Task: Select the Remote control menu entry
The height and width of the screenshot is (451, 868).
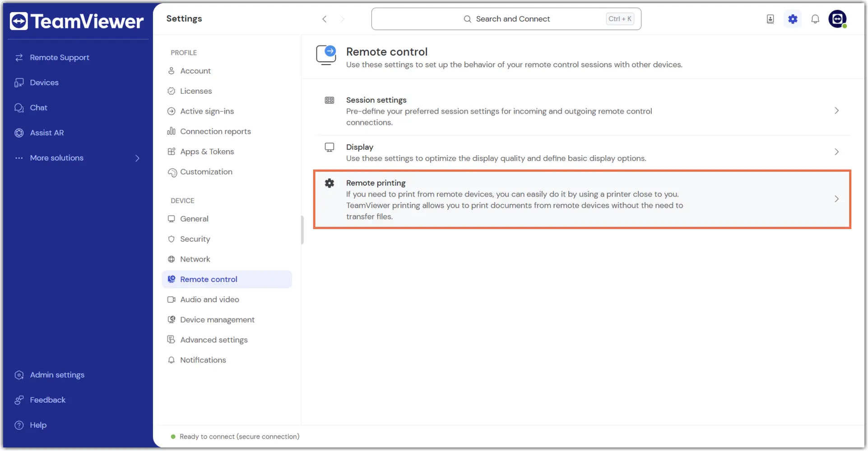Action: click(x=227, y=280)
